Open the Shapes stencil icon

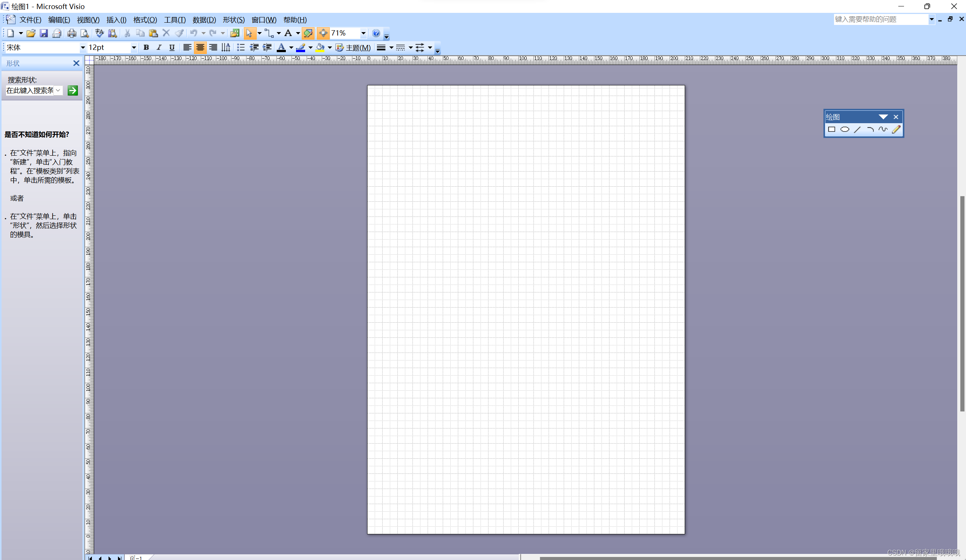[234, 33]
